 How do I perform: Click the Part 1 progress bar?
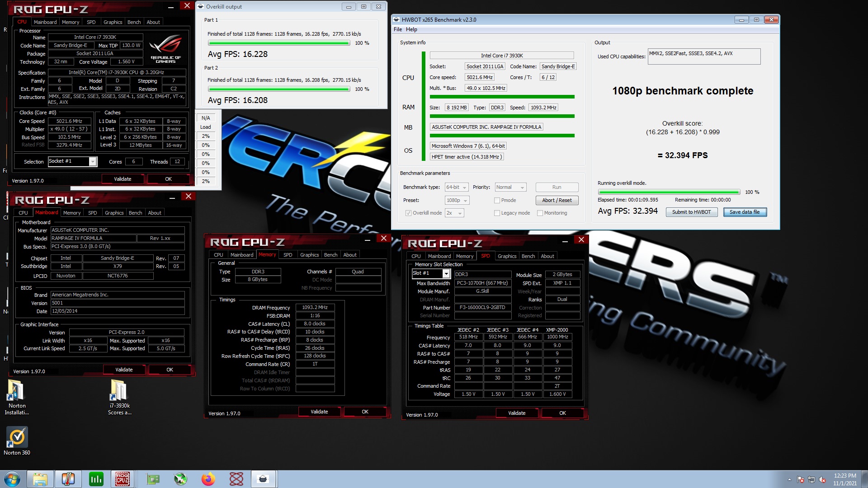279,43
